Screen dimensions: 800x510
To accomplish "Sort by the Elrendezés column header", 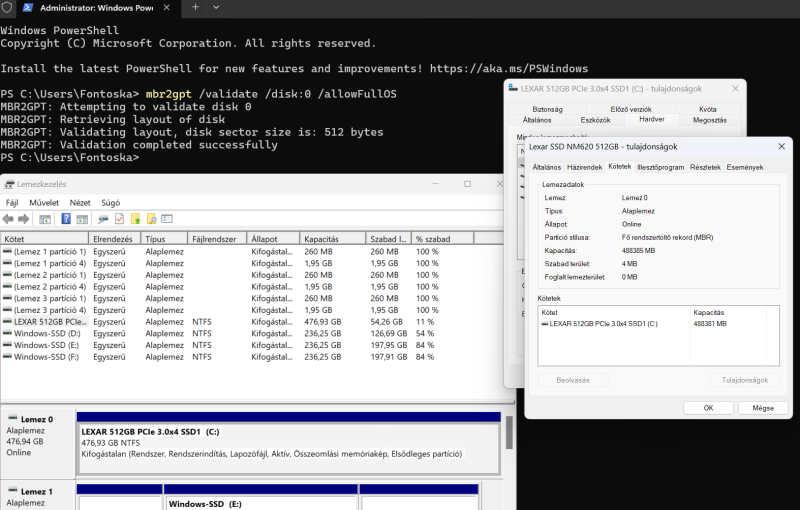I will click(x=115, y=239).
